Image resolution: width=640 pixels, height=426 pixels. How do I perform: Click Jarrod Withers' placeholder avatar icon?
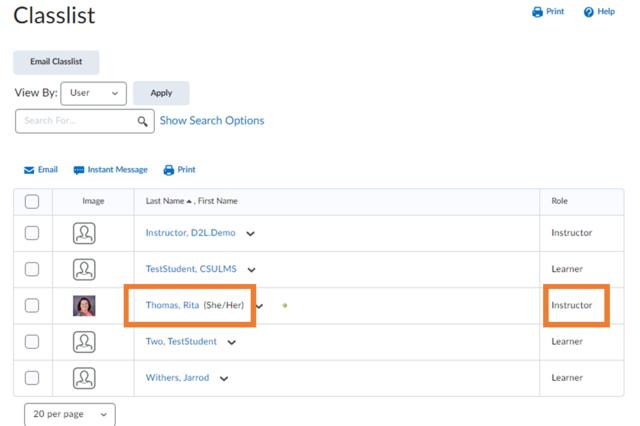coord(84,378)
